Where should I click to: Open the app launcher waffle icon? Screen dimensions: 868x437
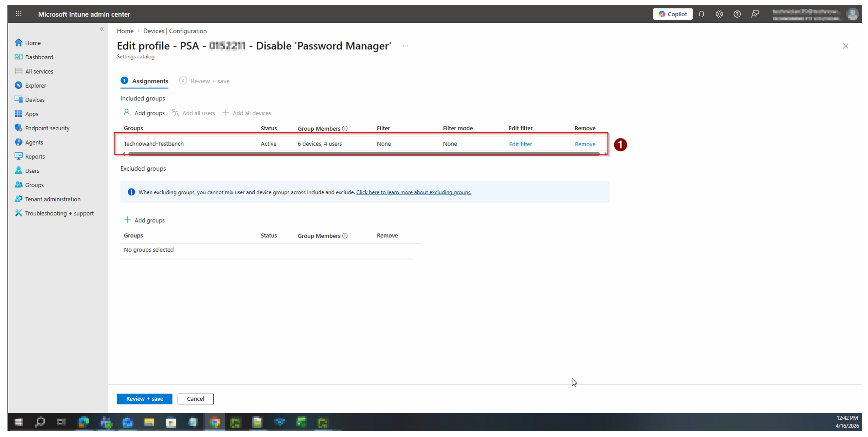pos(19,14)
